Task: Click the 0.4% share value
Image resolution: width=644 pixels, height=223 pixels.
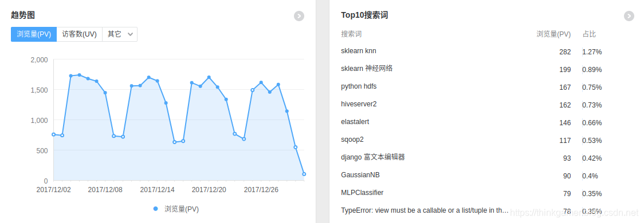Action: [x=590, y=176]
